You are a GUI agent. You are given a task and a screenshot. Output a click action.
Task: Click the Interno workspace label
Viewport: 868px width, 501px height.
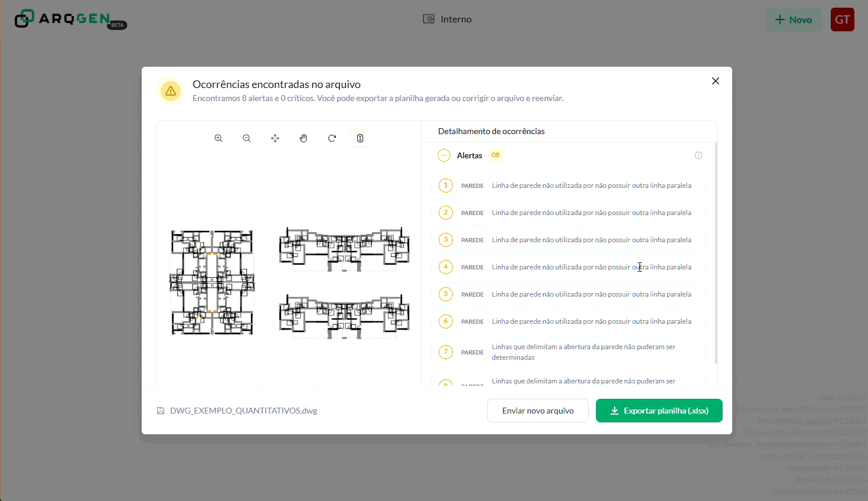[456, 19]
